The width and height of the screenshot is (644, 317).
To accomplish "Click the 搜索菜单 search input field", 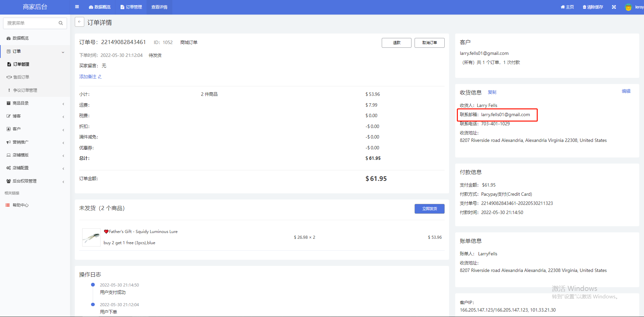I will tap(31, 23).
